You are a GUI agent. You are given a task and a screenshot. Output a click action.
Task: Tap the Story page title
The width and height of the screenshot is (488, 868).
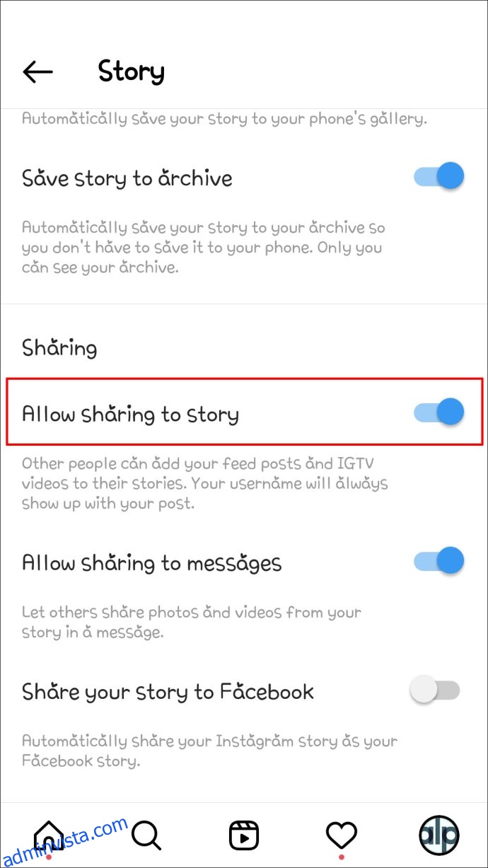tap(131, 71)
